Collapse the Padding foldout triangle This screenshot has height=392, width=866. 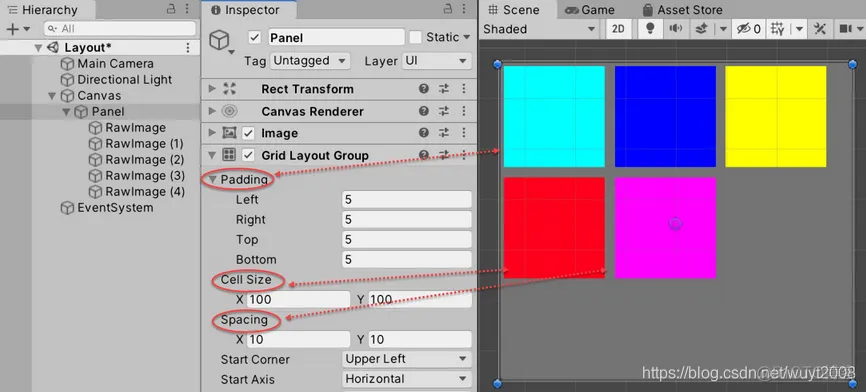pos(212,179)
